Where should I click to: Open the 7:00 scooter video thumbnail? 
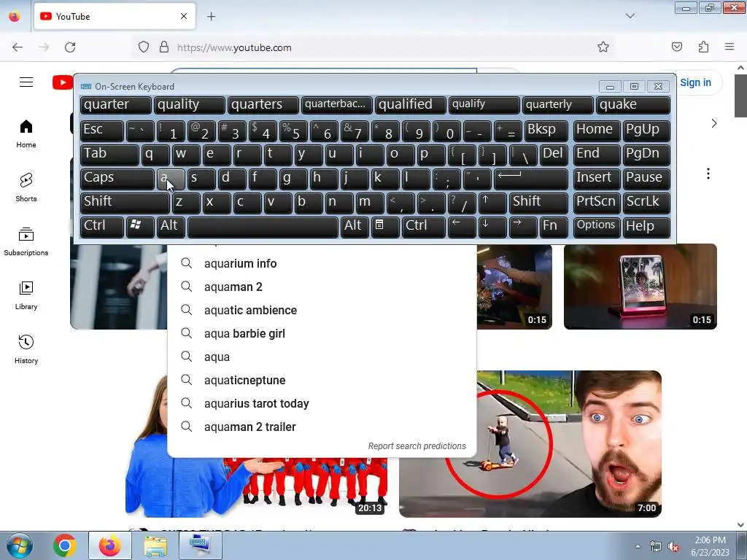[x=530, y=444]
